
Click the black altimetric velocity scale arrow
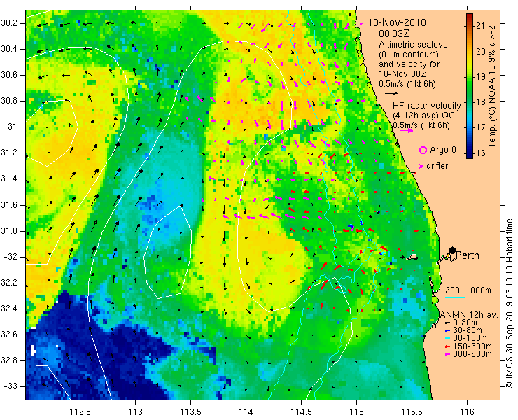pyautogui.click(x=392, y=94)
